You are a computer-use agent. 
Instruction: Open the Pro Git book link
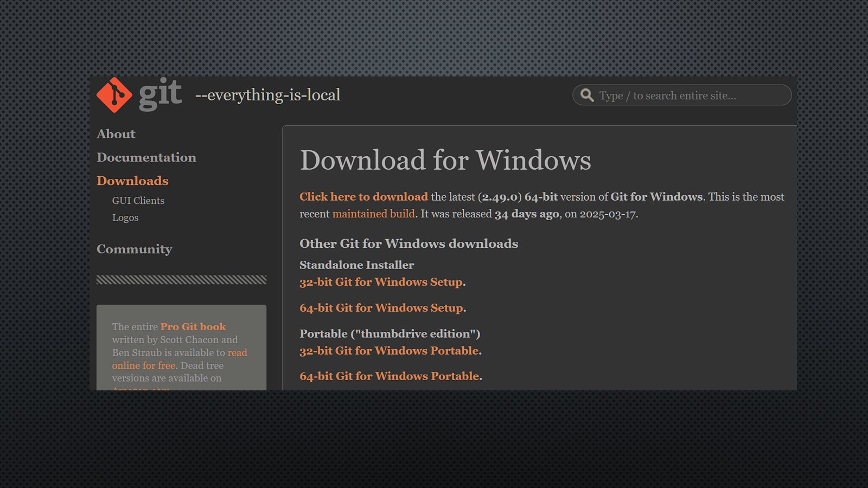click(193, 326)
